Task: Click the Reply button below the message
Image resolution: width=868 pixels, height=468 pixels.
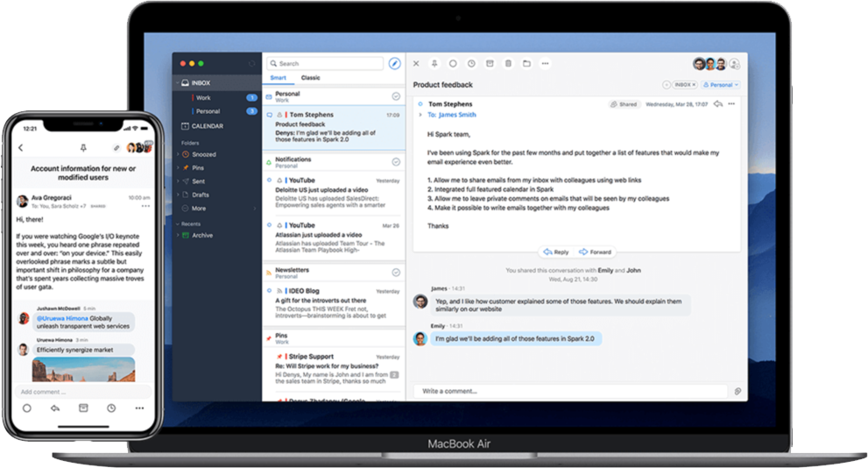Action: click(556, 252)
